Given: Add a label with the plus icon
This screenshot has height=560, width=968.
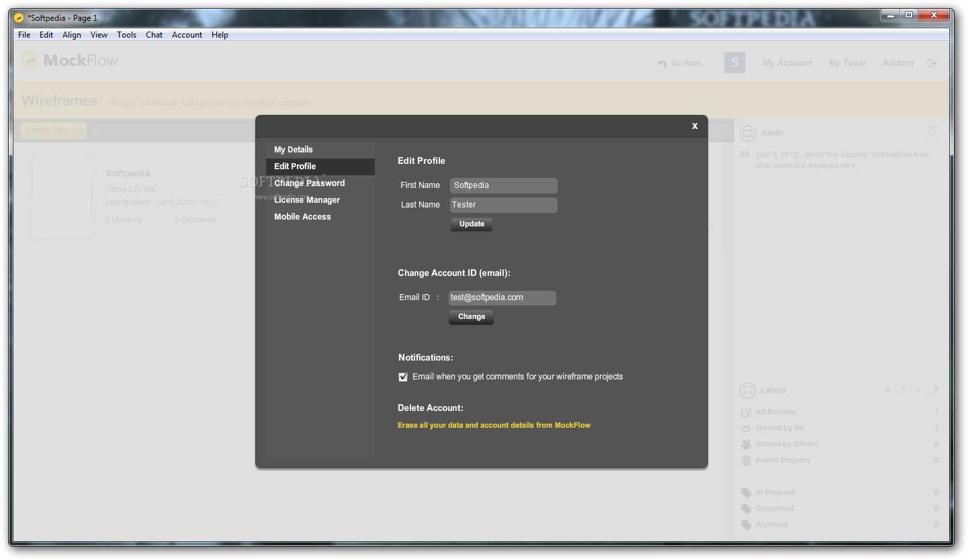Looking at the screenshot, I should click(x=887, y=390).
